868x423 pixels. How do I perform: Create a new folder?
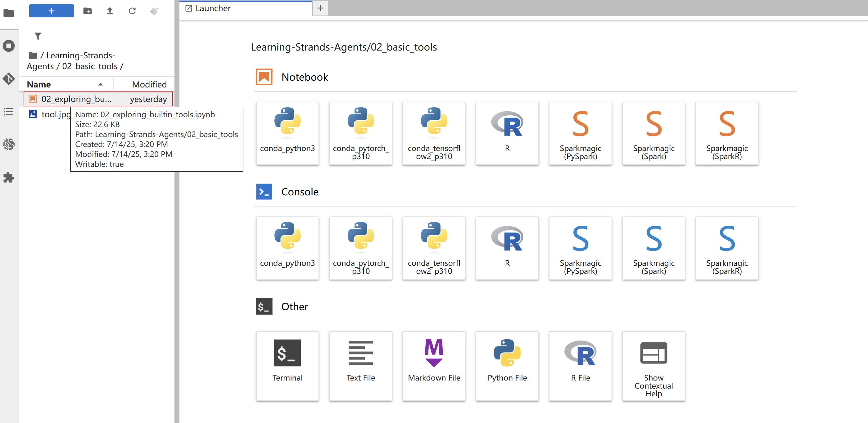[x=88, y=11]
